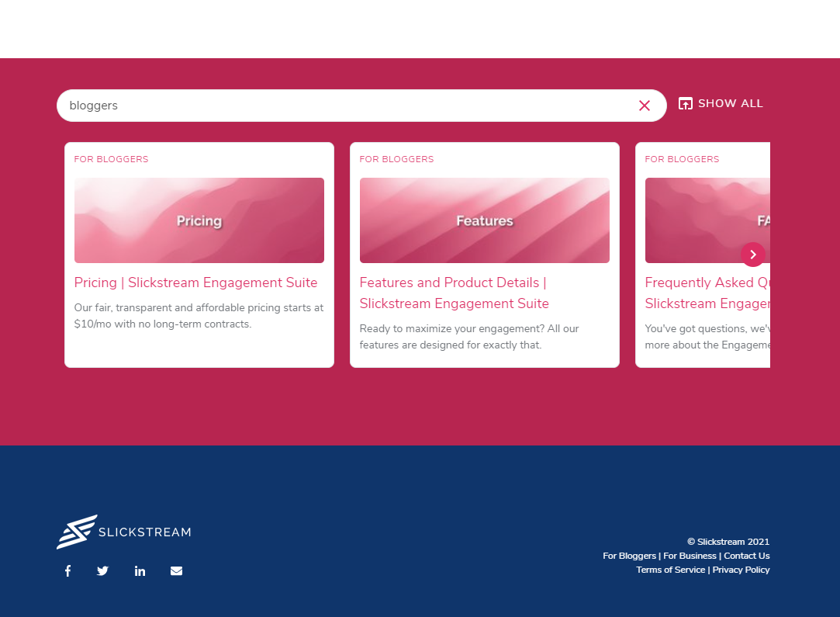
Task: Click the FOR BLOGGERS label on Pricing card
Action: click(x=111, y=159)
